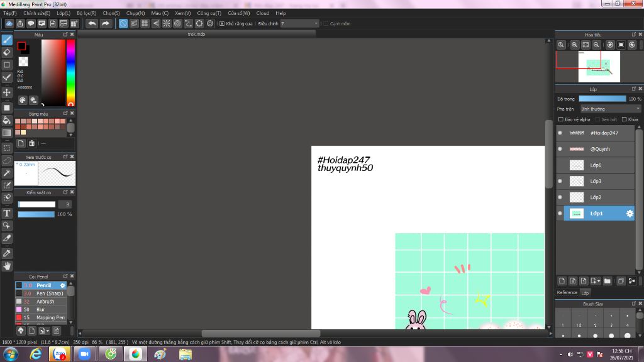Open the Điều chỉnh correction dropdown
The image size is (644, 362).
pyautogui.click(x=299, y=24)
